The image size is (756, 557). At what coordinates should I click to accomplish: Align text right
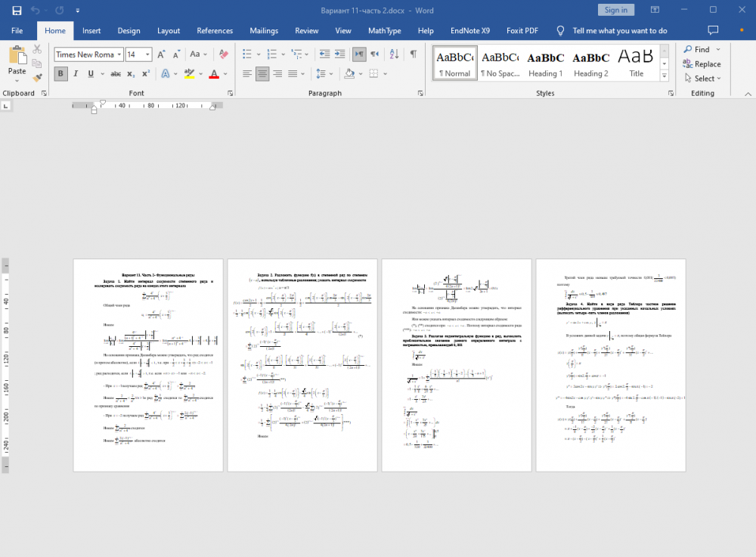coord(277,74)
